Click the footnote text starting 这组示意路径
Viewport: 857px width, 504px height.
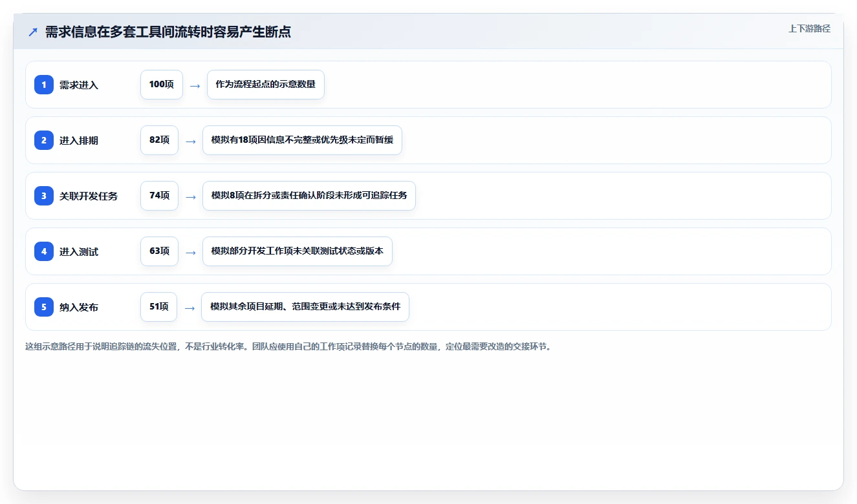tap(288, 347)
